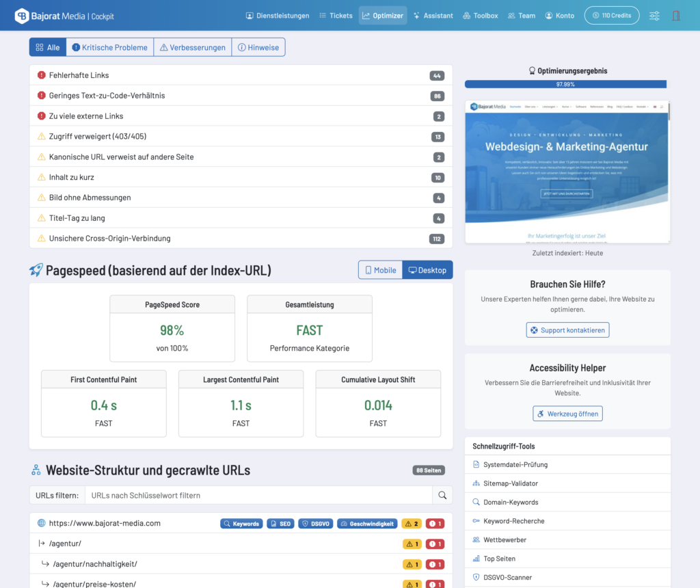Select the Desktop Pagespeed toggle

(x=427, y=269)
